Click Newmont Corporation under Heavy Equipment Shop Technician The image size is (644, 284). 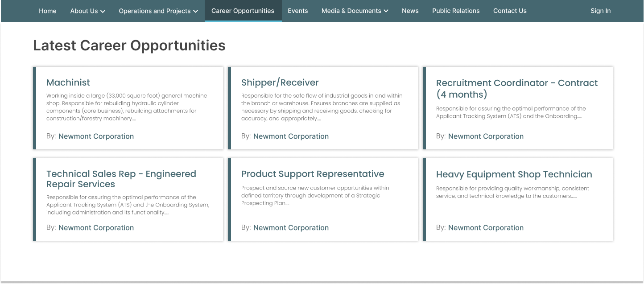(x=486, y=228)
